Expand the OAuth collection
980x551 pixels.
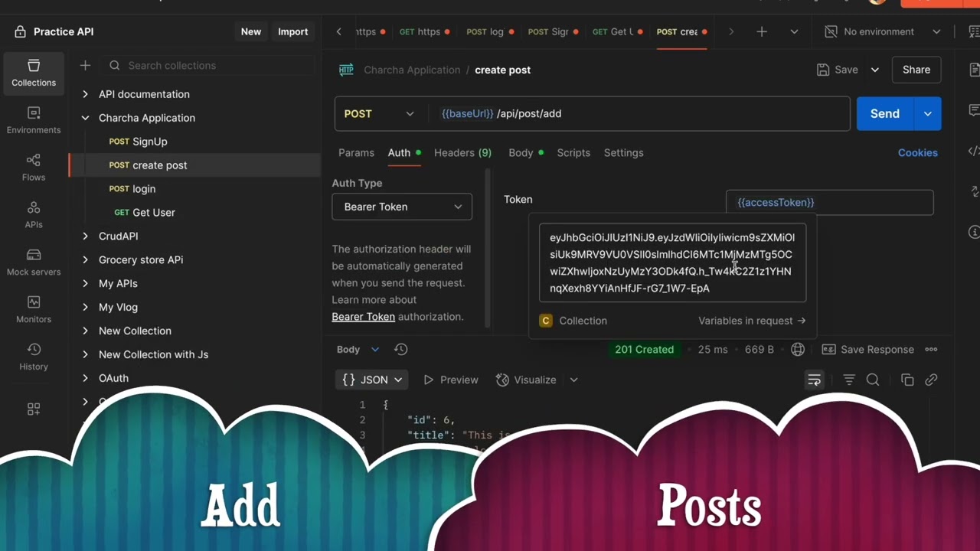pos(85,378)
